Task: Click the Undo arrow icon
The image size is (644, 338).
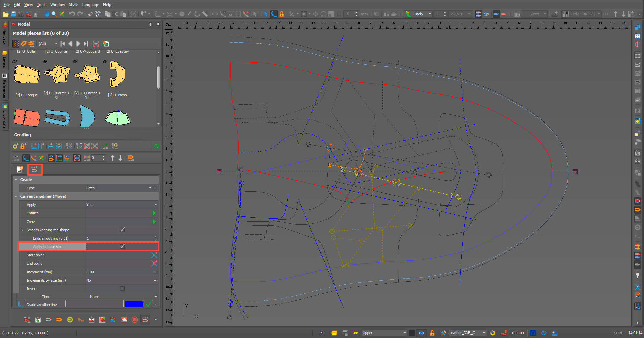Action: 72,14
